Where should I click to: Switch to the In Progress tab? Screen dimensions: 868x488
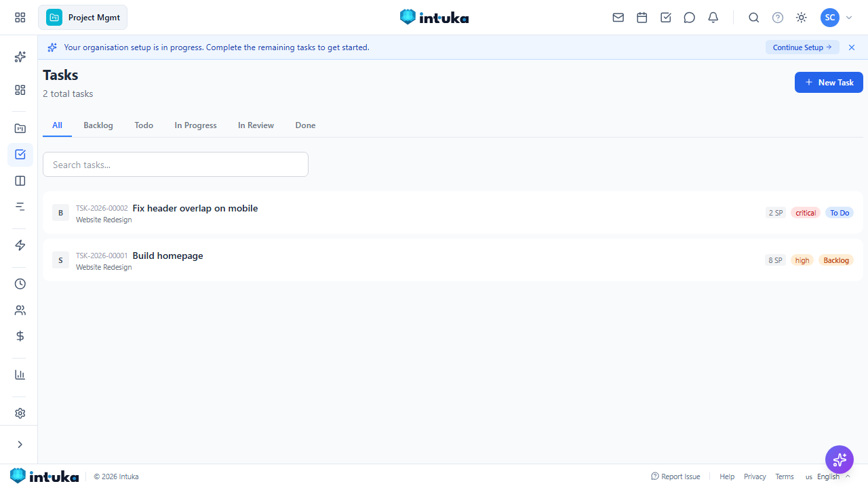pos(195,125)
